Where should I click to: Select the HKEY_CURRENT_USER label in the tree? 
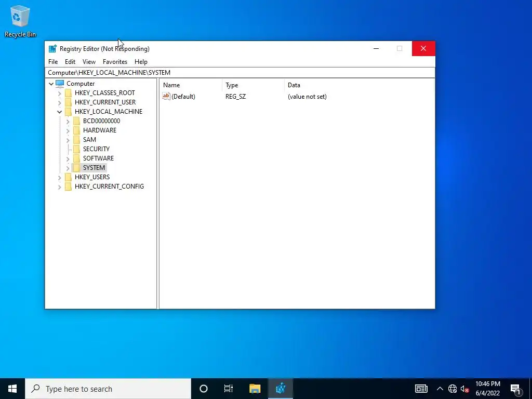(105, 102)
